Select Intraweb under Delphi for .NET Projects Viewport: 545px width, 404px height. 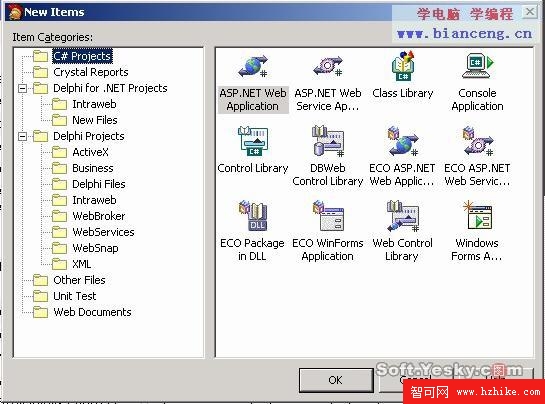[x=94, y=104]
